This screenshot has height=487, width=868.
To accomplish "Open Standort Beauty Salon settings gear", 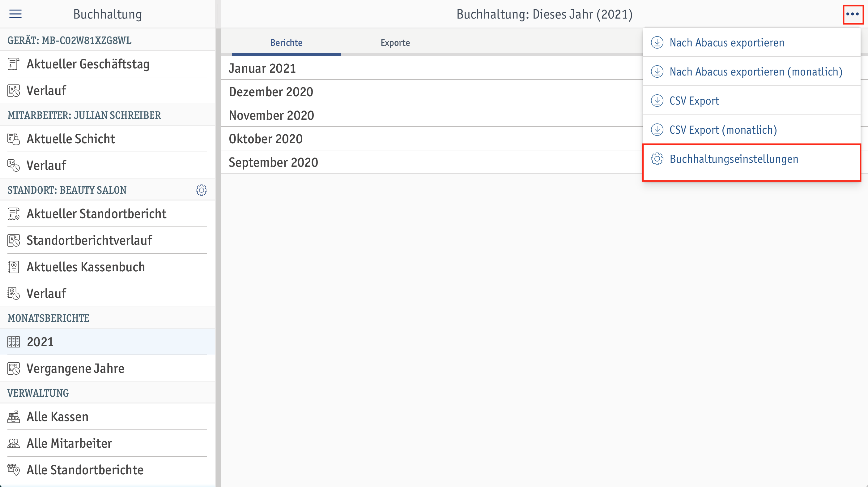I will pyautogui.click(x=202, y=190).
